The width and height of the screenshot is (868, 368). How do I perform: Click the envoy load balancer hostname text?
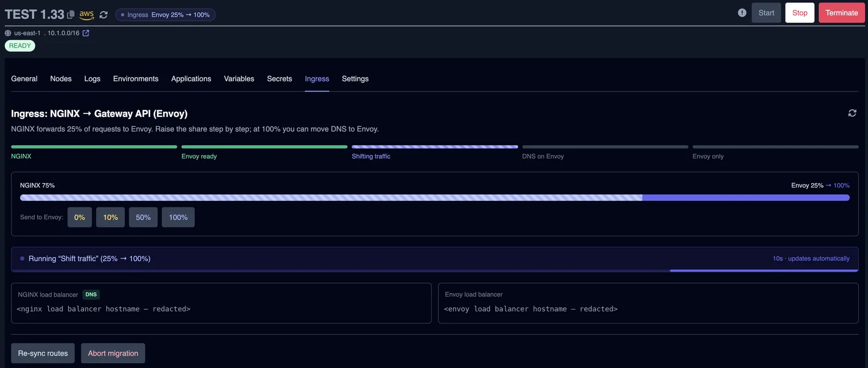531,309
